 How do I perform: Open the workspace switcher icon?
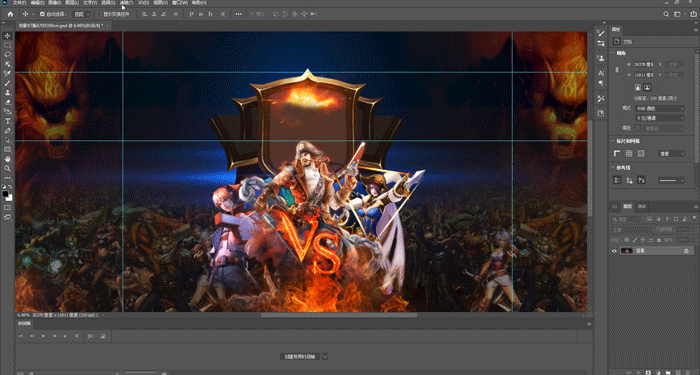click(x=678, y=14)
